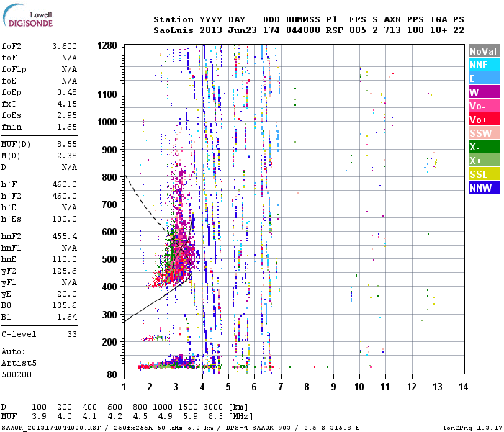Click the 80 km height axis label
504x432 pixels.
pos(112,374)
